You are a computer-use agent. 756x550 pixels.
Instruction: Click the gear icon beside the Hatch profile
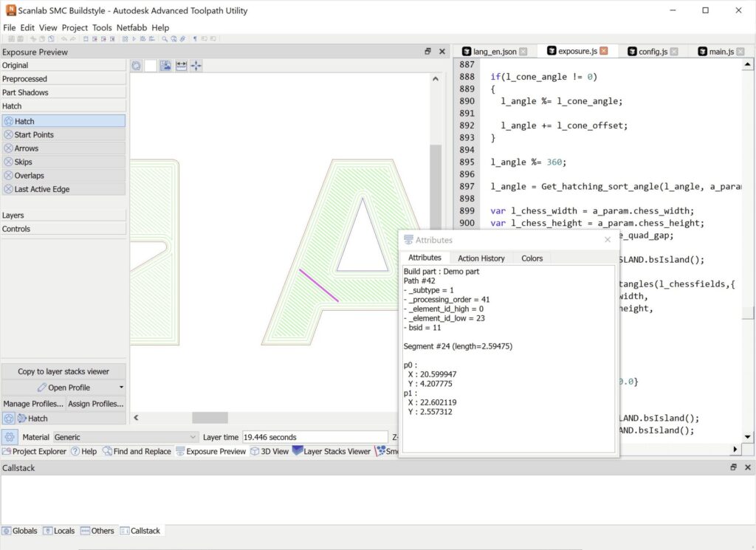7,418
